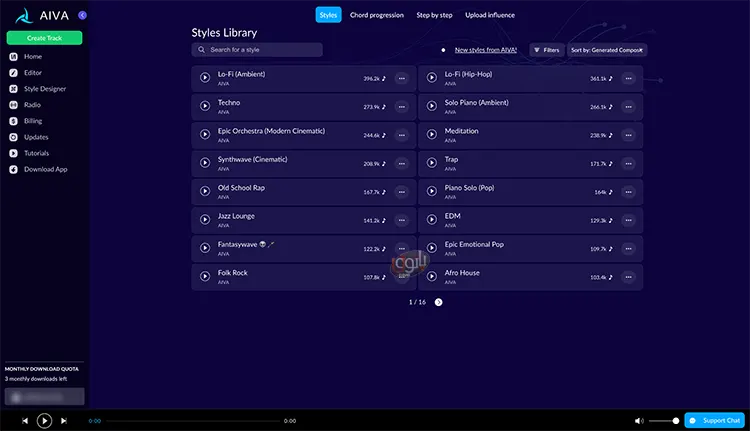Open the Style Designer sidebar icon
Viewport: 750px width, 431px height.
(14, 89)
